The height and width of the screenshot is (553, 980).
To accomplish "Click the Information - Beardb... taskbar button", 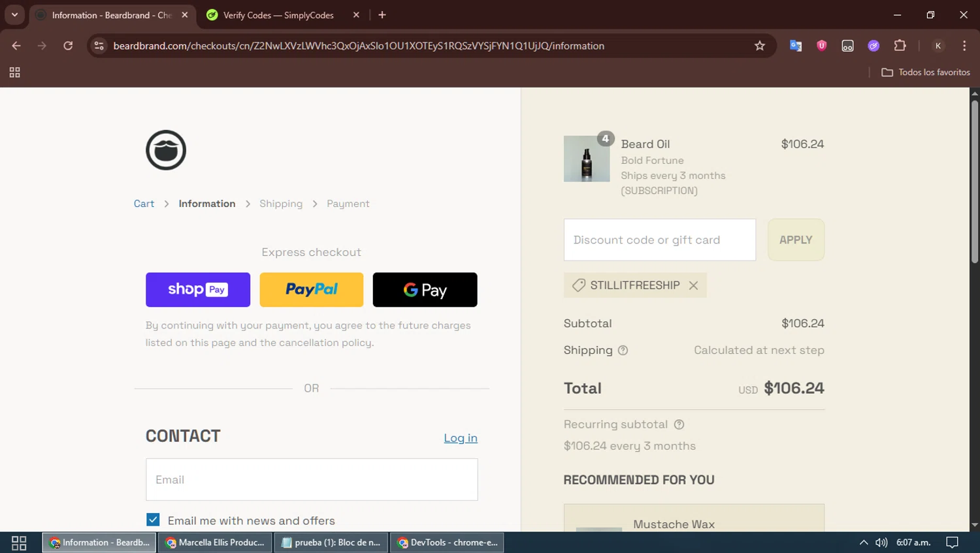I will coord(99,543).
